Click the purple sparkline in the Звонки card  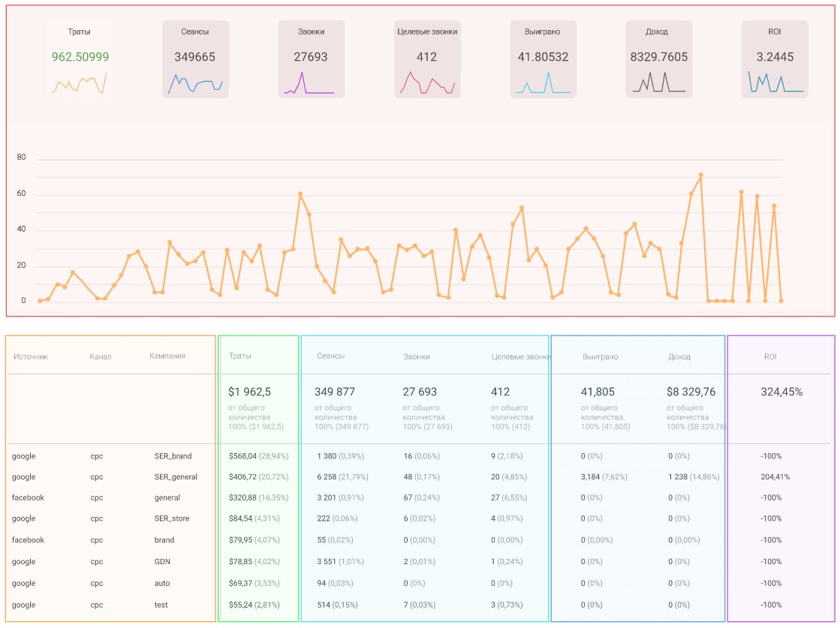click(x=309, y=84)
